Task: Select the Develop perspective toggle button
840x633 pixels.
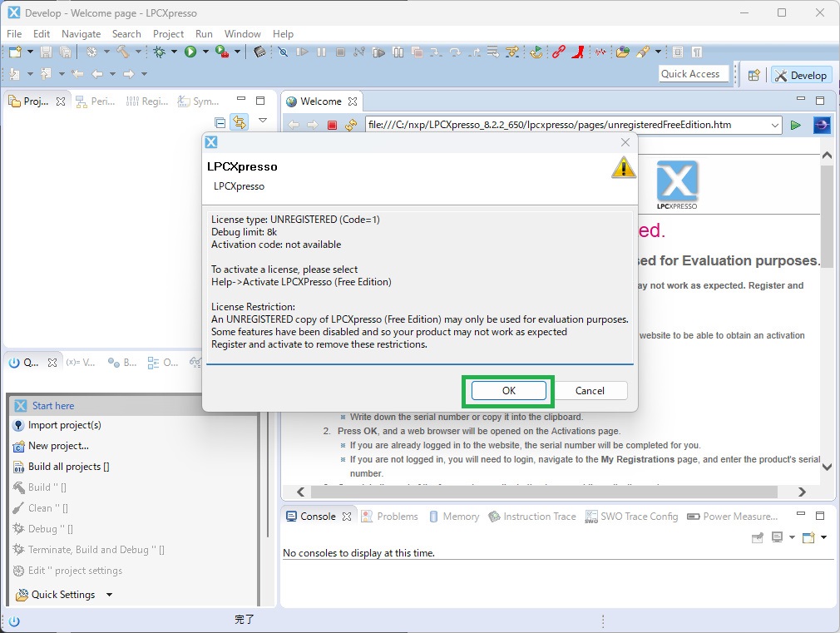Action: tap(801, 75)
